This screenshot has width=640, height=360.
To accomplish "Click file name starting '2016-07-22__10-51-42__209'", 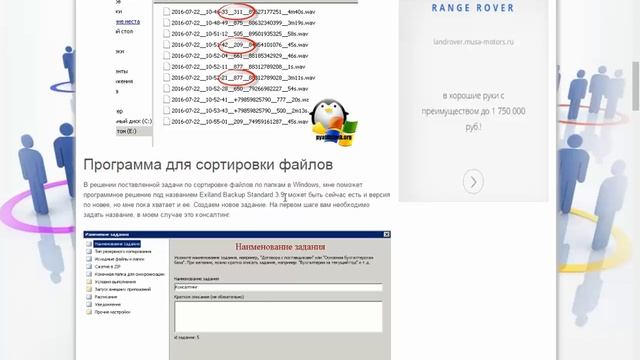I will (x=240, y=45).
